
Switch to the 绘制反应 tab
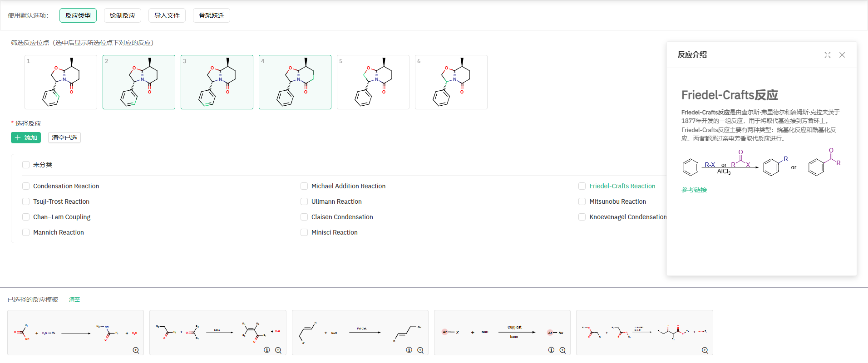coord(123,15)
